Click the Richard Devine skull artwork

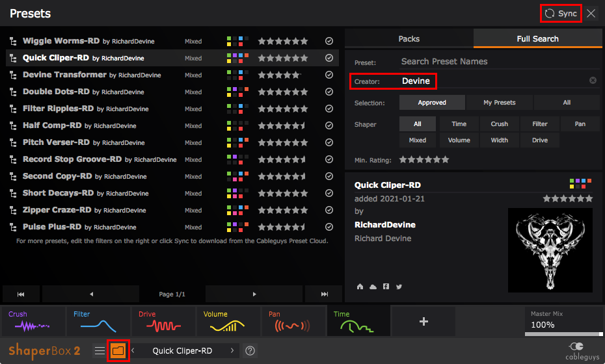point(550,250)
